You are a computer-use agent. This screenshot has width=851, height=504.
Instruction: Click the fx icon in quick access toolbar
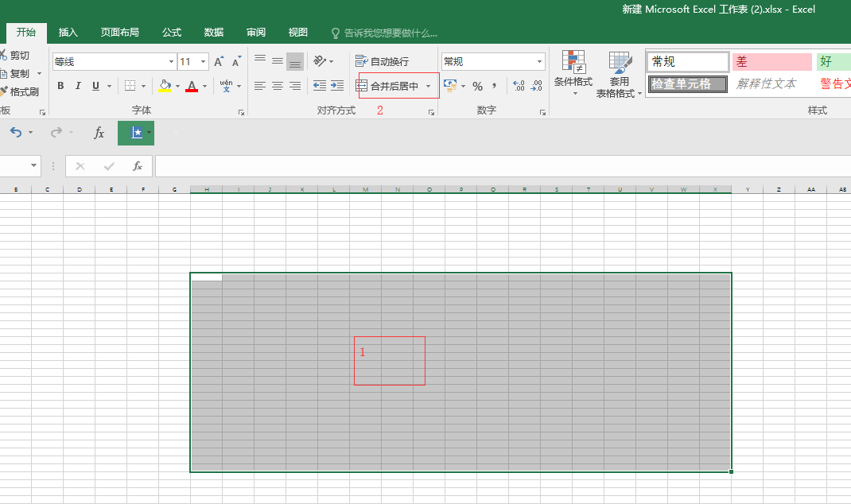(99, 133)
